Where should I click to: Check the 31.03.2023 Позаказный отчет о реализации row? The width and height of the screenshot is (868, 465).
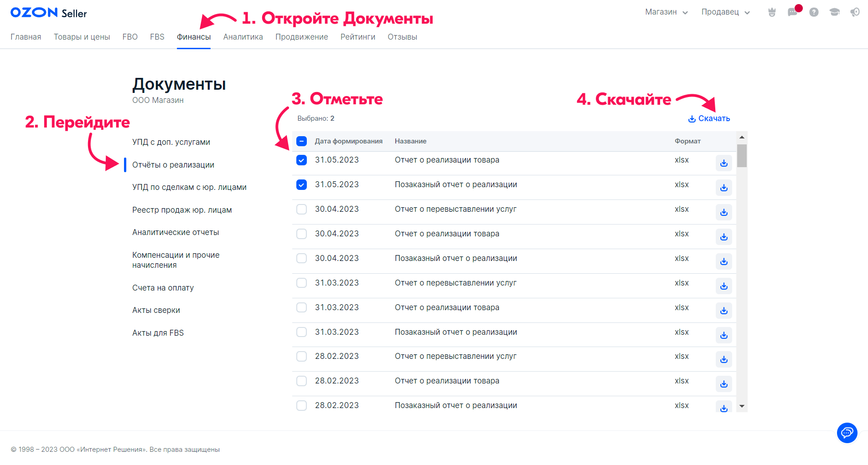click(301, 332)
